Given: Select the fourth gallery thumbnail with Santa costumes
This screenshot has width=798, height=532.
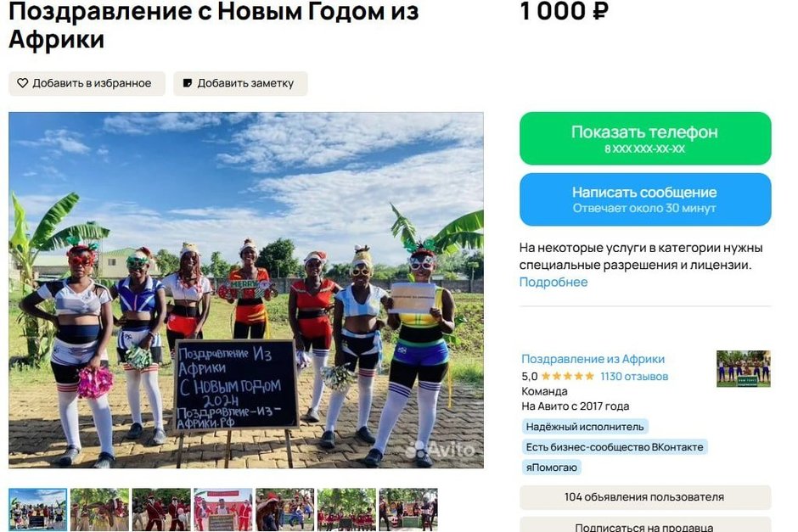Looking at the screenshot, I should coord(223,510).
